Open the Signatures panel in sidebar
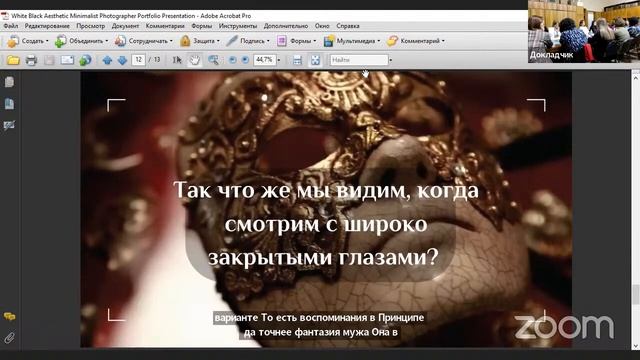The width and height of the screenshot is (640, 360). point(9,125)
